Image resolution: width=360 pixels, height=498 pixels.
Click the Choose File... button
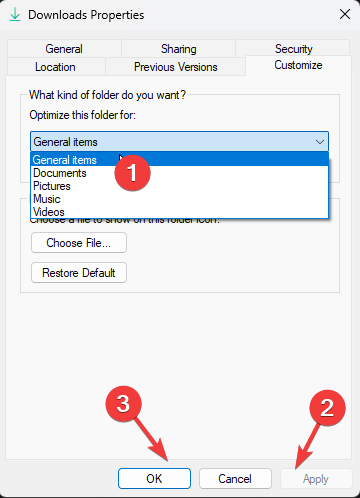(79, 243)
